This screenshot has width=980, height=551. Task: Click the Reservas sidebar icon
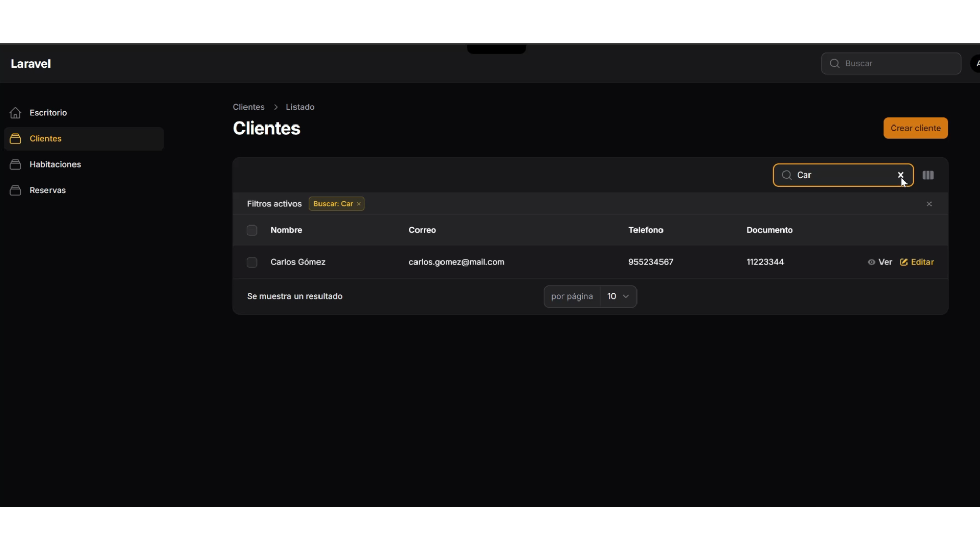point(15,190)
